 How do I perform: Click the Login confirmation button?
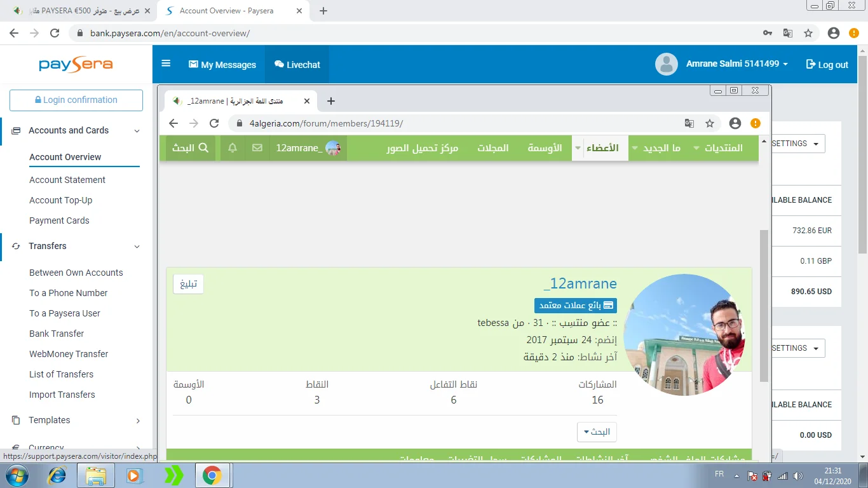point(76,100)
